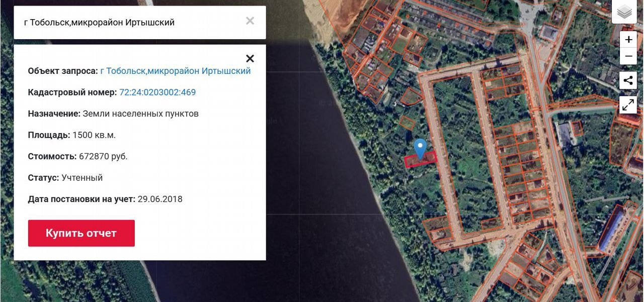Click the Назначение land category text
This screenshot has height=302, width=644.
[140, 114]
